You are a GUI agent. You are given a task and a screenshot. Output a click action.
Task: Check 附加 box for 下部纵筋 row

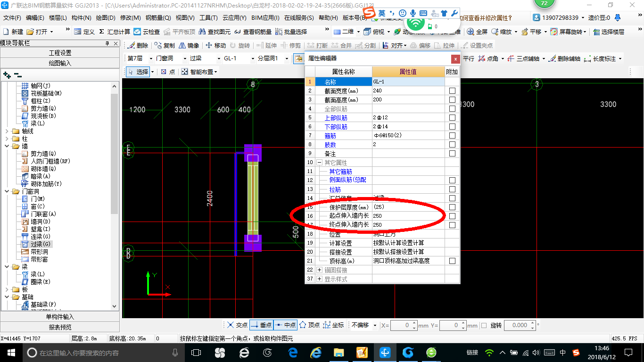[x=452, y=126]
